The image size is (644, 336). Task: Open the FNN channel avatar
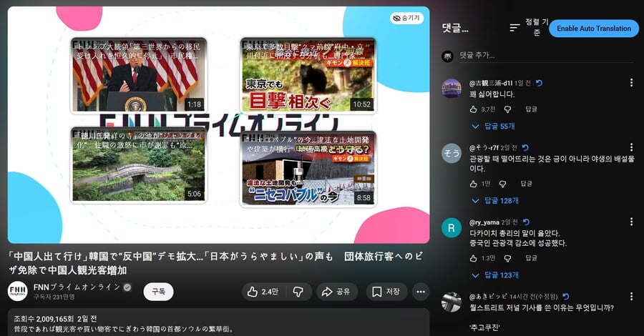(x=18, y=291)
